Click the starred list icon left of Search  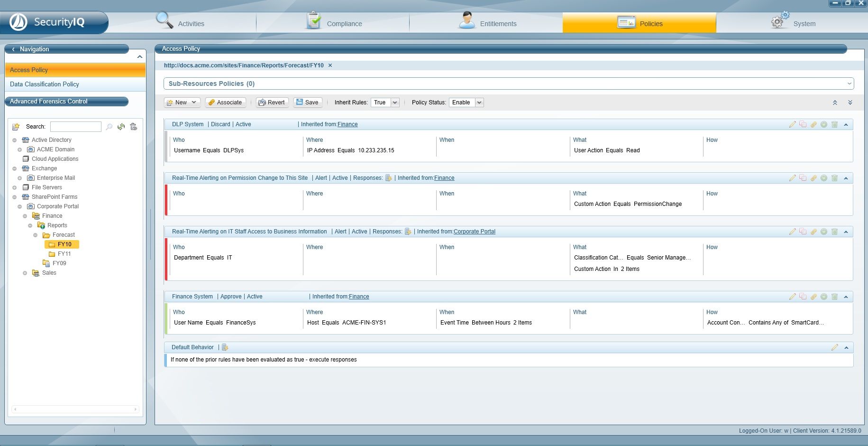(16, 127)
